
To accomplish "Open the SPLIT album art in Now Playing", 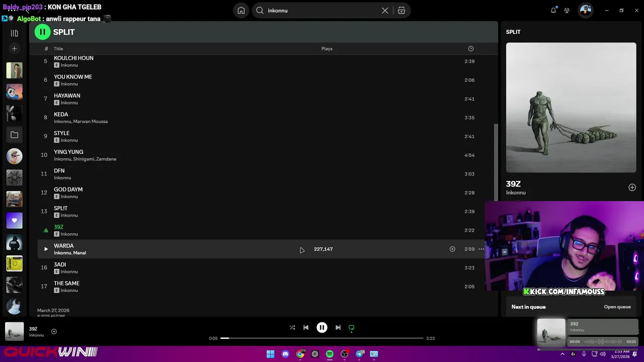I will coord(571,108).
